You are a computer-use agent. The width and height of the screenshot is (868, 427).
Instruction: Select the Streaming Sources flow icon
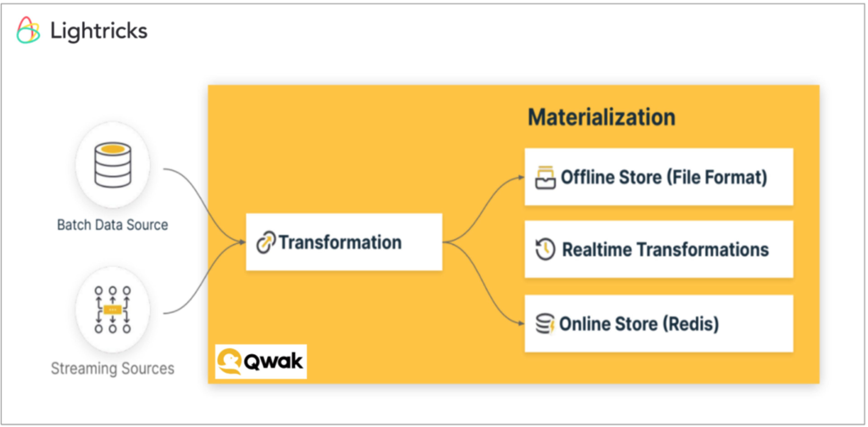point(113,310)
